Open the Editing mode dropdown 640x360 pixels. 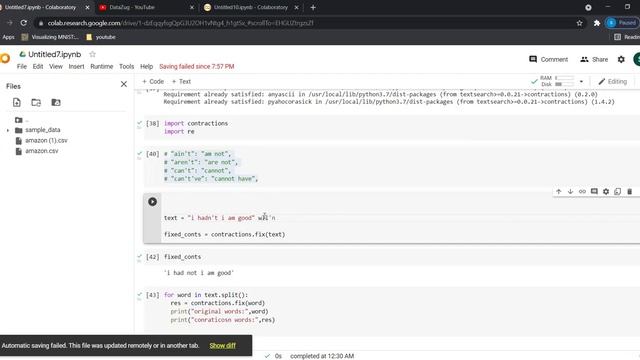click(x=613, y=82)
